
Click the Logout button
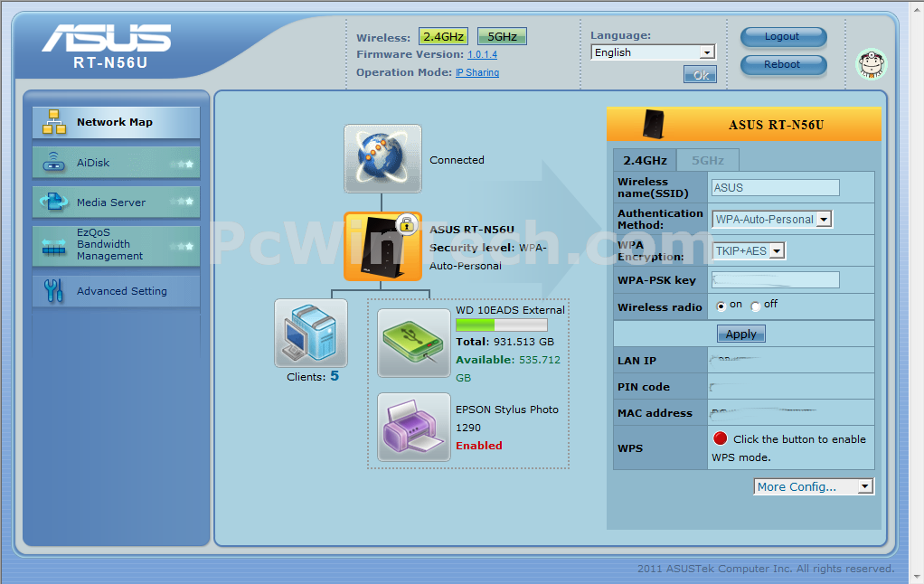point(783,36)
